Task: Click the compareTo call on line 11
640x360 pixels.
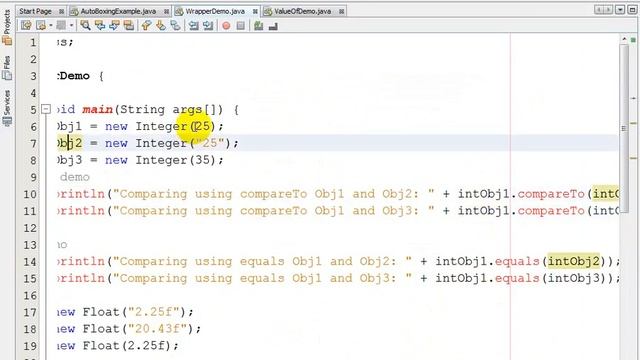Action: [x=551, y=211]
